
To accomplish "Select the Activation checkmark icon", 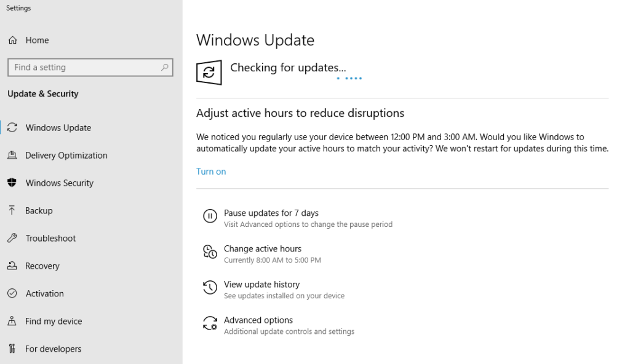I will [12, 293].
